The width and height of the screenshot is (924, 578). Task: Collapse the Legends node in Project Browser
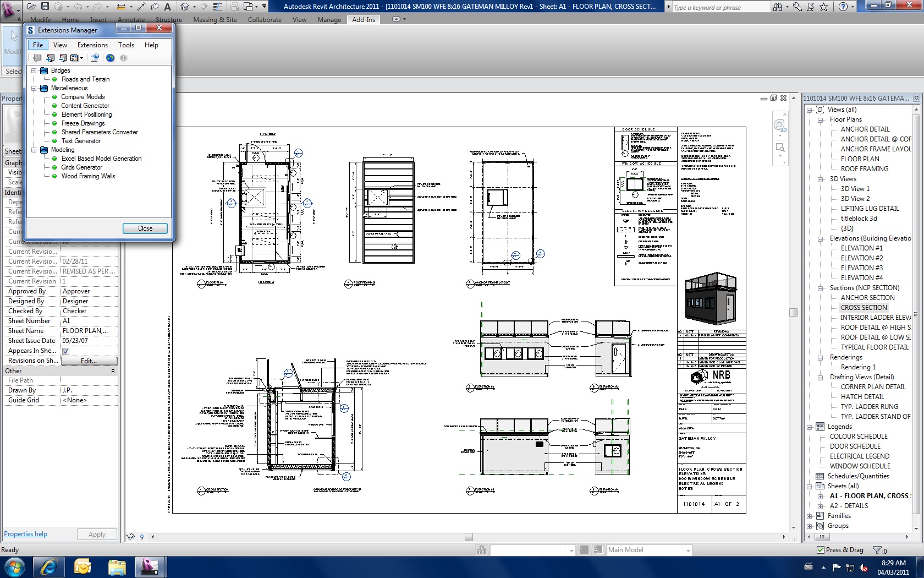(810, 427)
